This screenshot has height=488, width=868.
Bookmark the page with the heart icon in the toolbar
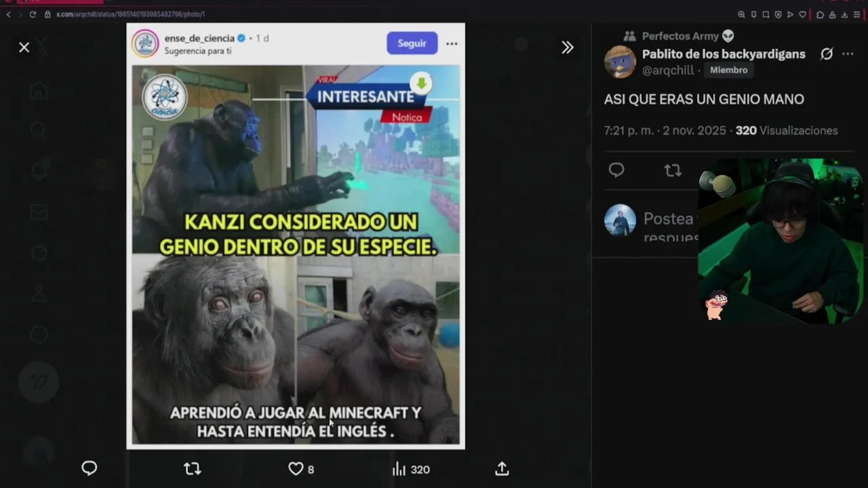point(803,14)
